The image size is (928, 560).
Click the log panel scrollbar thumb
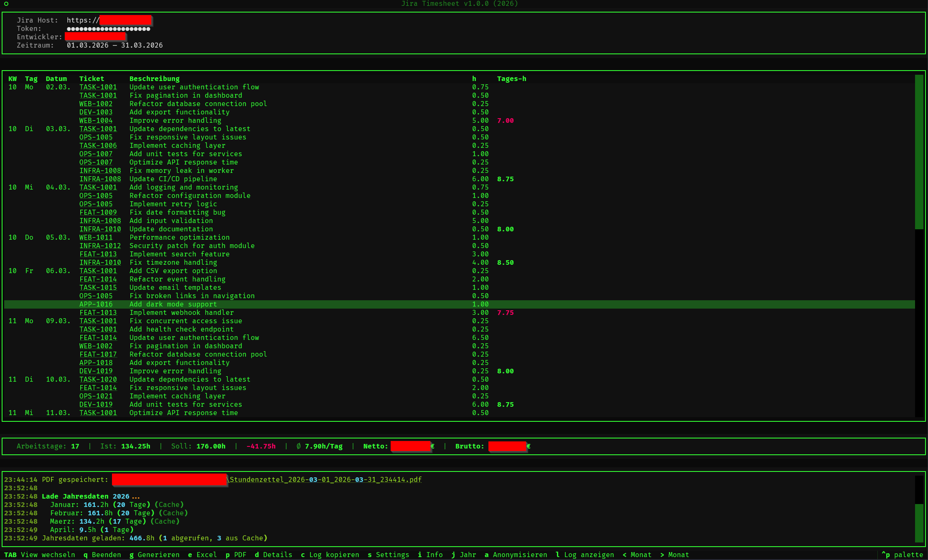click(919, 523)
